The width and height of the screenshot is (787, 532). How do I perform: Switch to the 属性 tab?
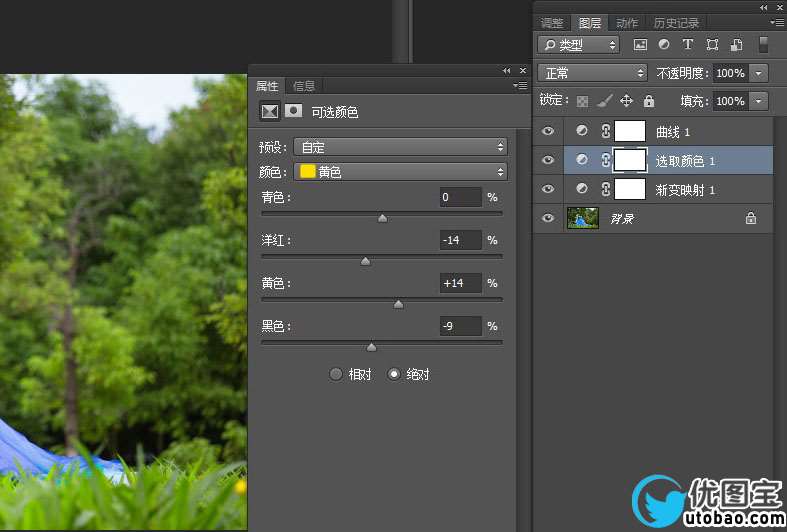pos(267,86)
